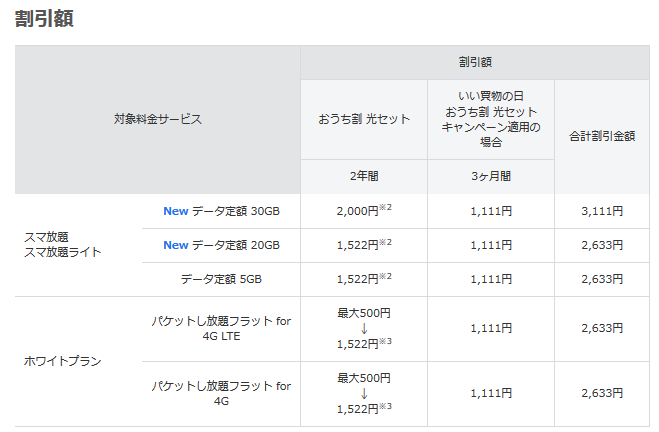Select the New データ定額 30GB row label

pos(221,211)
